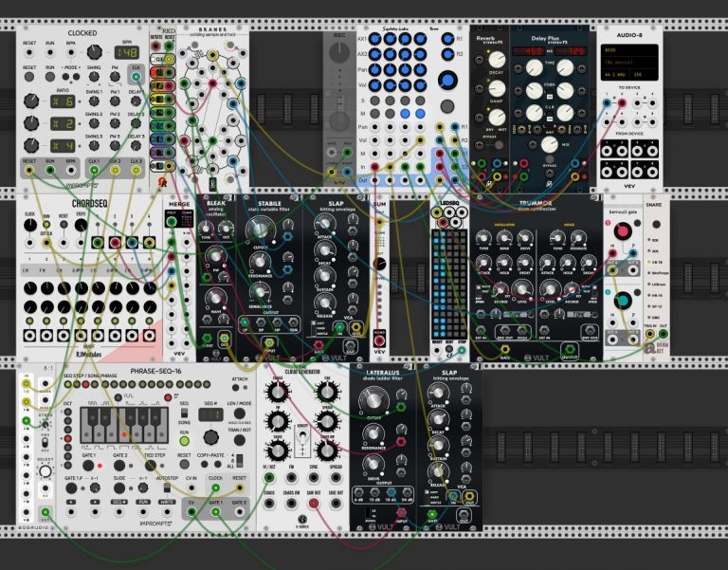Click the BPM output jack at CLOCKED bottom
Viewport: 728px width, 570px height.
(x=71, y=171)
